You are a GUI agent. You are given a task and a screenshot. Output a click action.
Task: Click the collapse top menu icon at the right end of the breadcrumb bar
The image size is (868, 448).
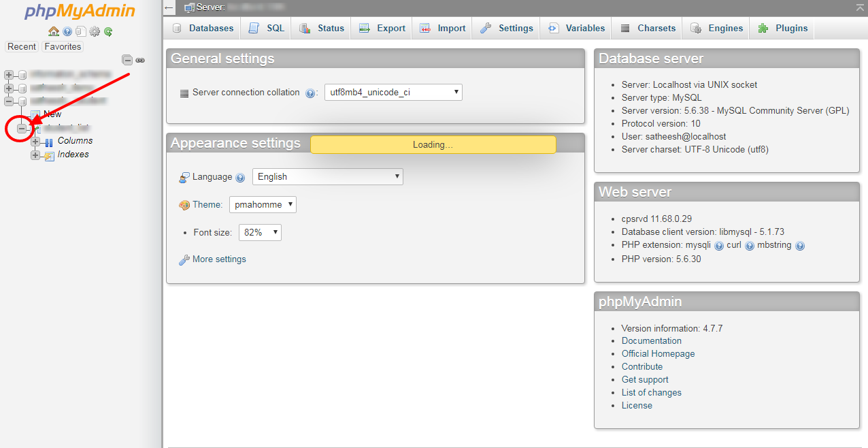tap(860, 7)
